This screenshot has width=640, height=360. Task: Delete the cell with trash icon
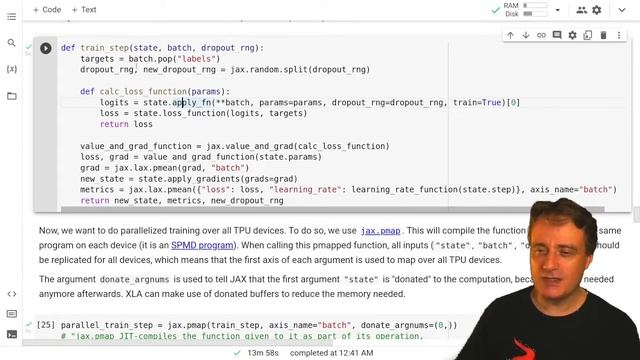point(603,36)
